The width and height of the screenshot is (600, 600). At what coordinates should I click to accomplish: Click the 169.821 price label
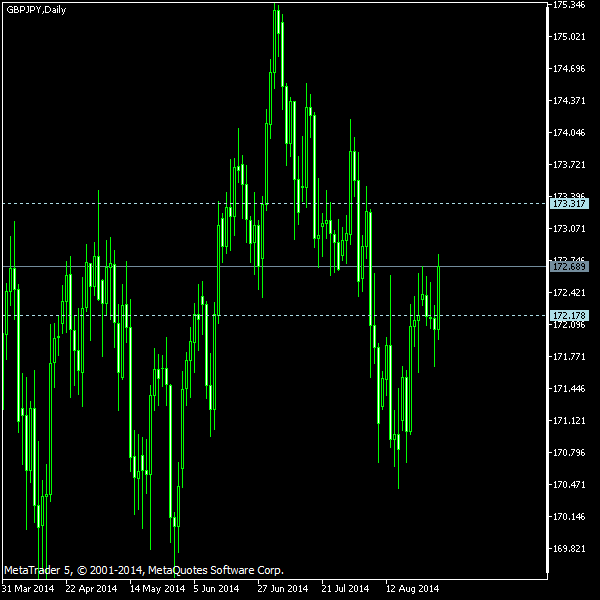pos(569,548)
